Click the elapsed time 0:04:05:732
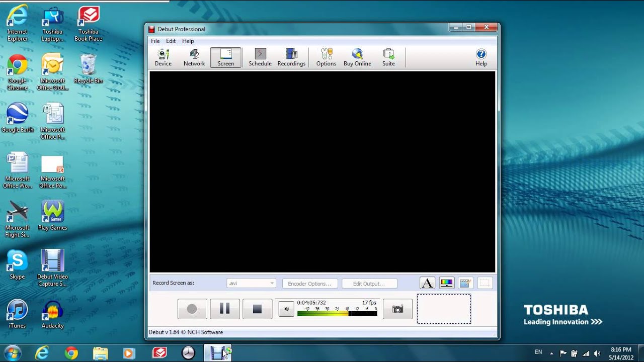This screenshot has width=644, height=362. (x=311, y=303)
